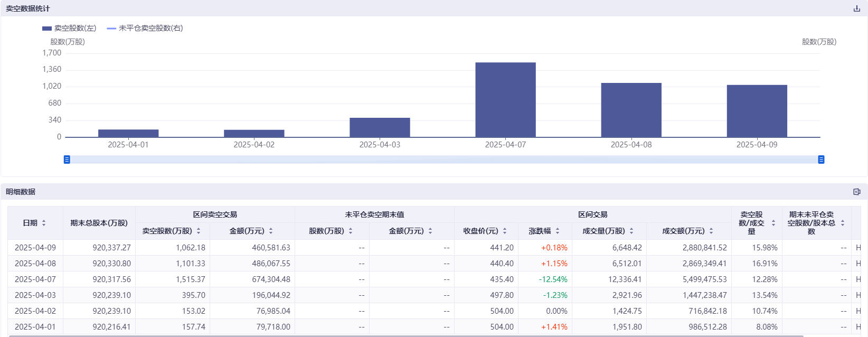Sort by short-selling 金额(万元) column arrows
The image size is (868, 337).
pos(271,231)
